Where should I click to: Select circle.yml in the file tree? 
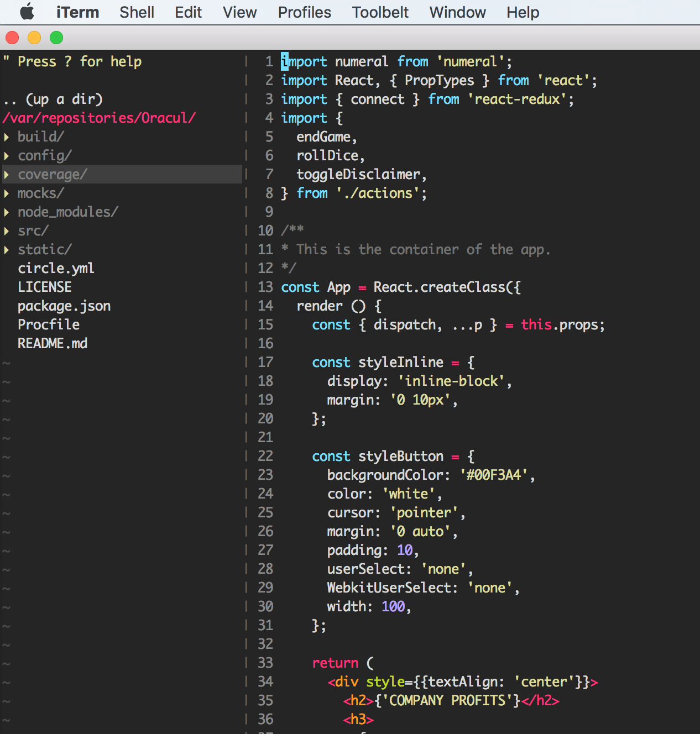point(56,269)
